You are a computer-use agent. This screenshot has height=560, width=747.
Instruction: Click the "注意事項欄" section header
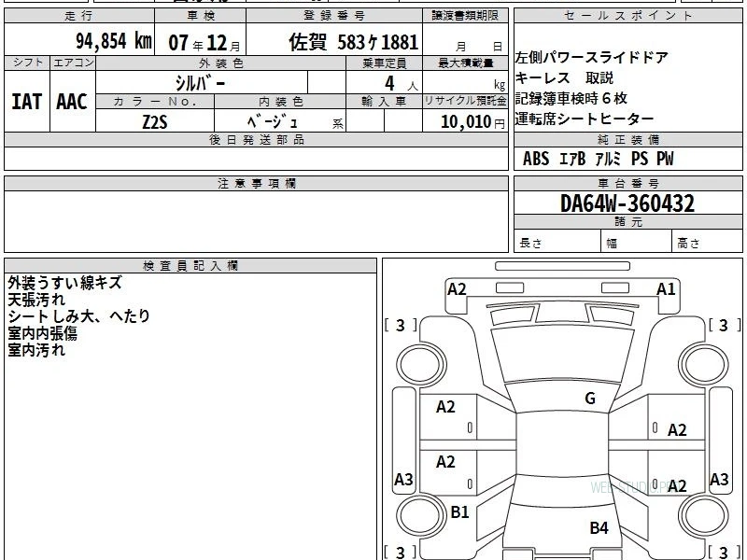256,183
